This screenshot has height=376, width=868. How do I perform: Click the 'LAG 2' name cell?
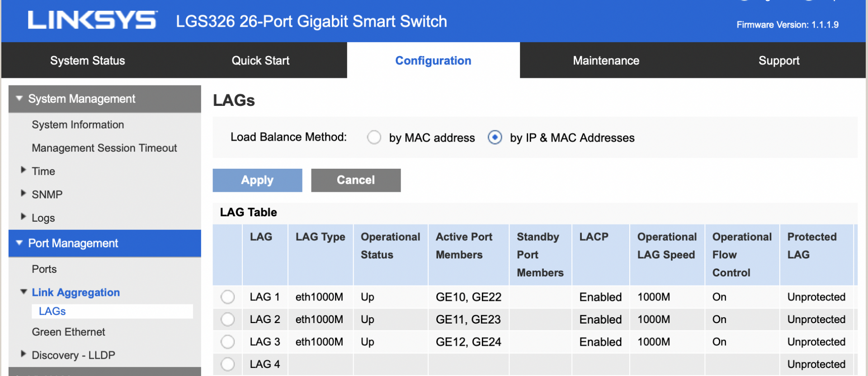tap(265, 319)
